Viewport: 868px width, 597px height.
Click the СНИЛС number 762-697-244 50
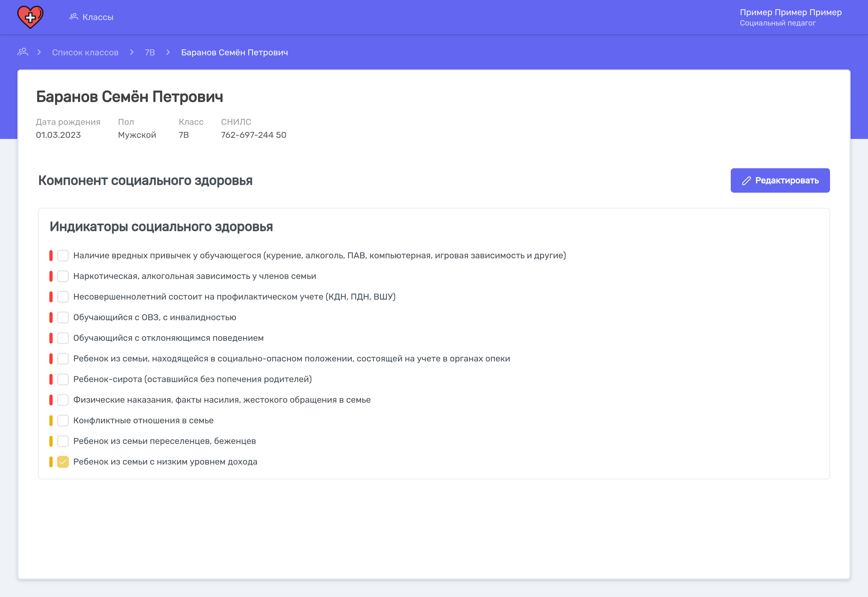click(253, 135)
